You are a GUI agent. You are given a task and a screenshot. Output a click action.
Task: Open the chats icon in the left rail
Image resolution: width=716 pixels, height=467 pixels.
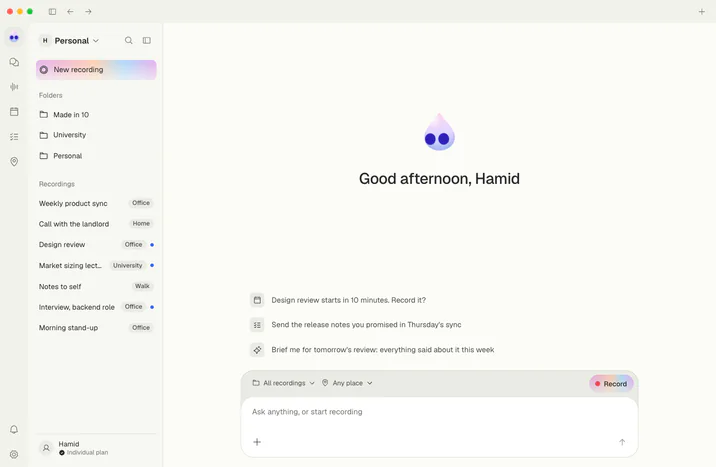click(14, 62)
